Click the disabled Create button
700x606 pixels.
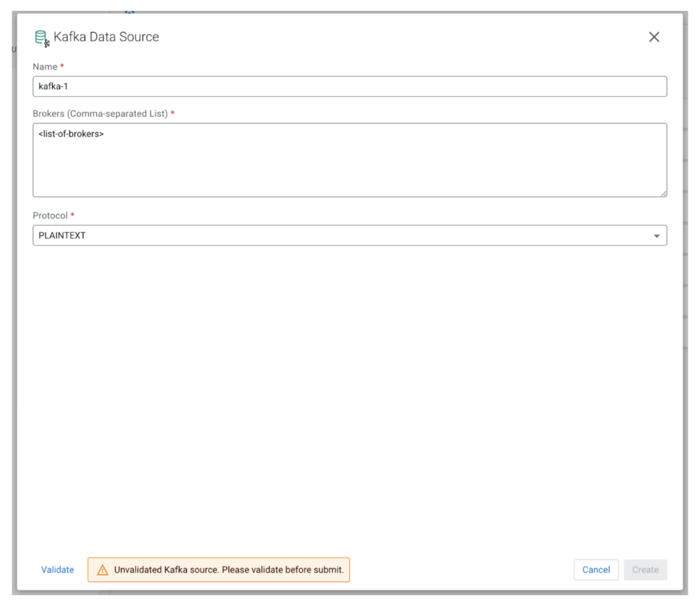click(x=645, y=569)
